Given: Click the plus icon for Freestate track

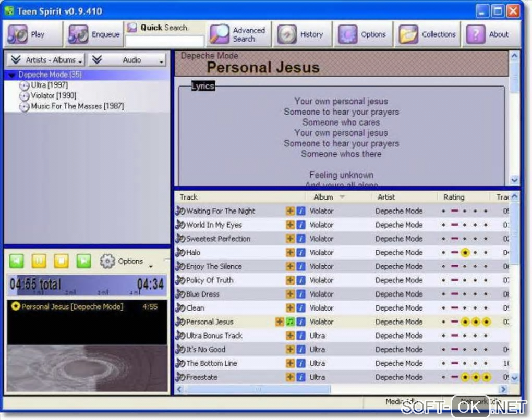Looking at the screenshot, I should tap(290, 377).
